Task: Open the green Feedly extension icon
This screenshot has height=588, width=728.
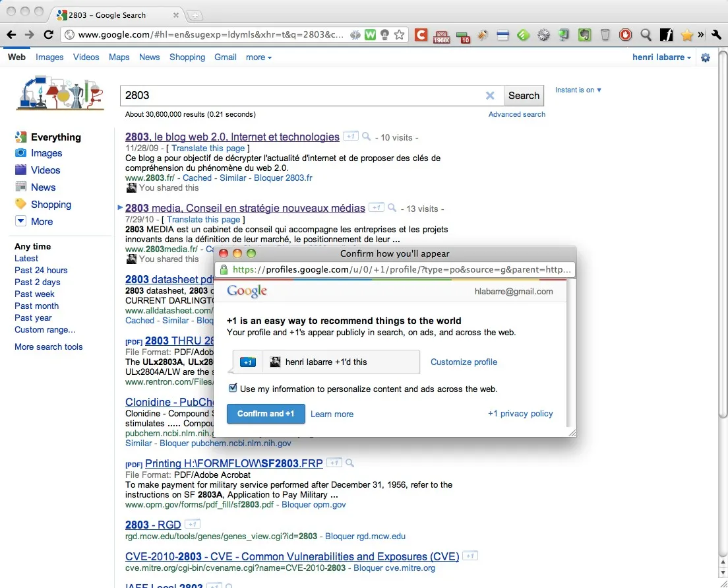Action: coord(524,35)
